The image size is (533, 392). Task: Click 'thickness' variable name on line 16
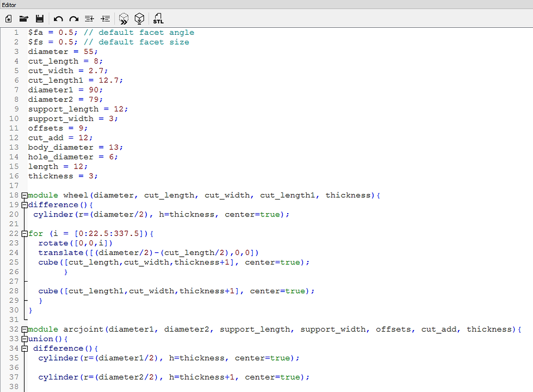pos(51,176)
